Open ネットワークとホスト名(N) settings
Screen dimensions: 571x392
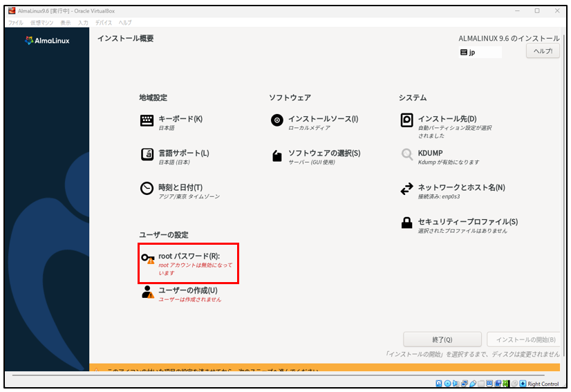coord(461,187)
